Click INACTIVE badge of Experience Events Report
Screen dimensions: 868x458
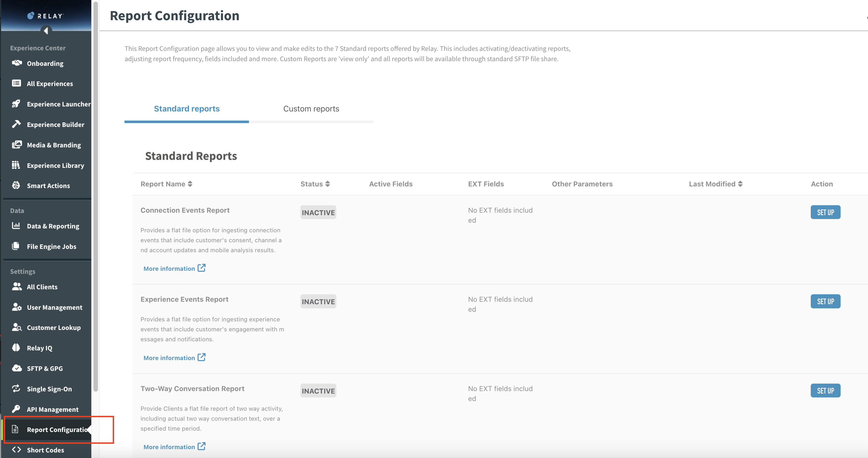coord(318,302)
